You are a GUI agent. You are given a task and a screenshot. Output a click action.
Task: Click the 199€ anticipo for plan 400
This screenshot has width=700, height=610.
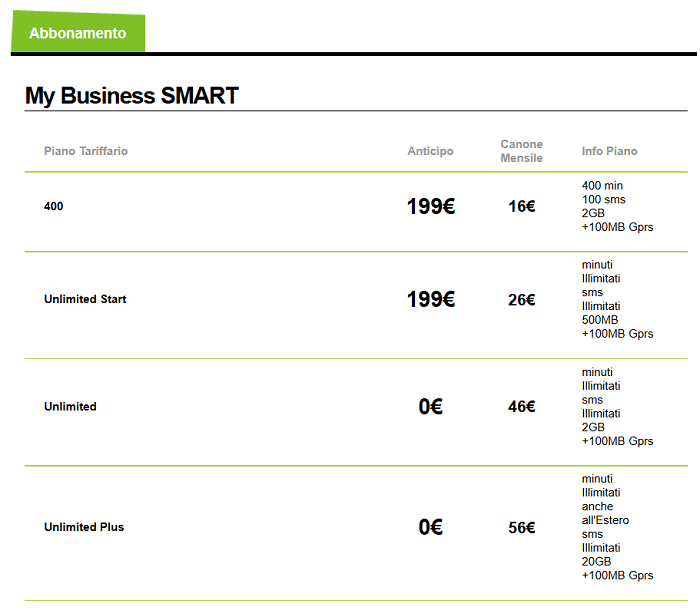(x=431, y=206)
